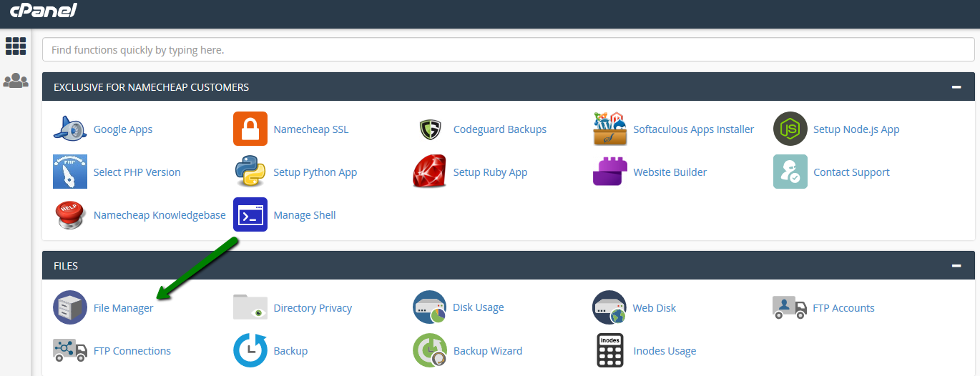
Task: Open the Softaculous Apps Installer icon
Action: pos(610,129)
